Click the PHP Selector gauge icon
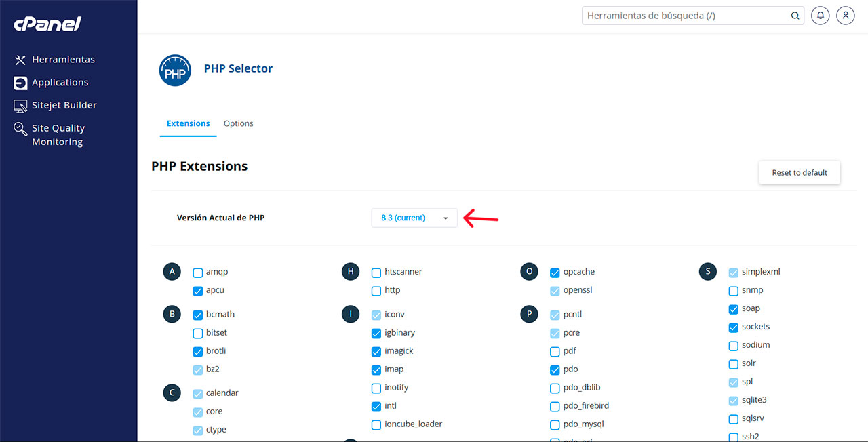Image resolution: width=868 pixels, height=442 pixels. point(175,71)
